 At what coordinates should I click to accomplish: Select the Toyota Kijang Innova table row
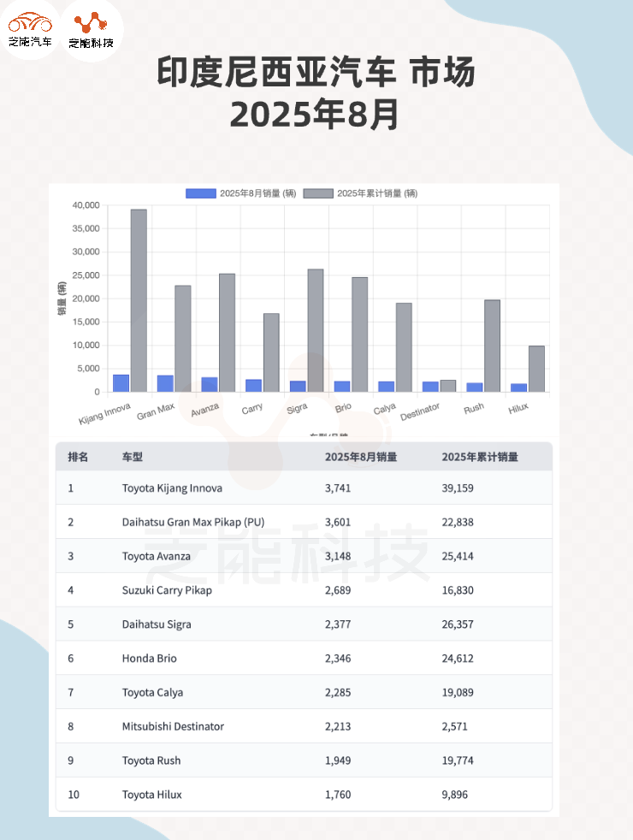click(x=172, y=488)
